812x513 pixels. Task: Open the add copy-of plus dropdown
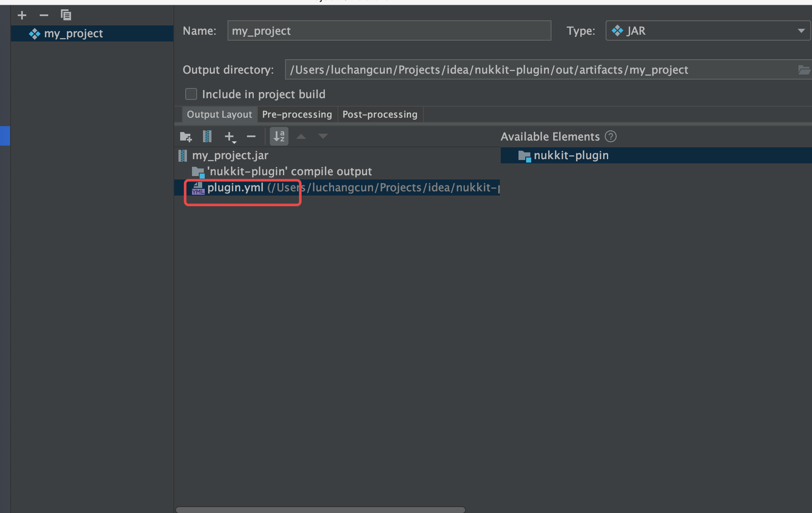[x=230, y=137]
